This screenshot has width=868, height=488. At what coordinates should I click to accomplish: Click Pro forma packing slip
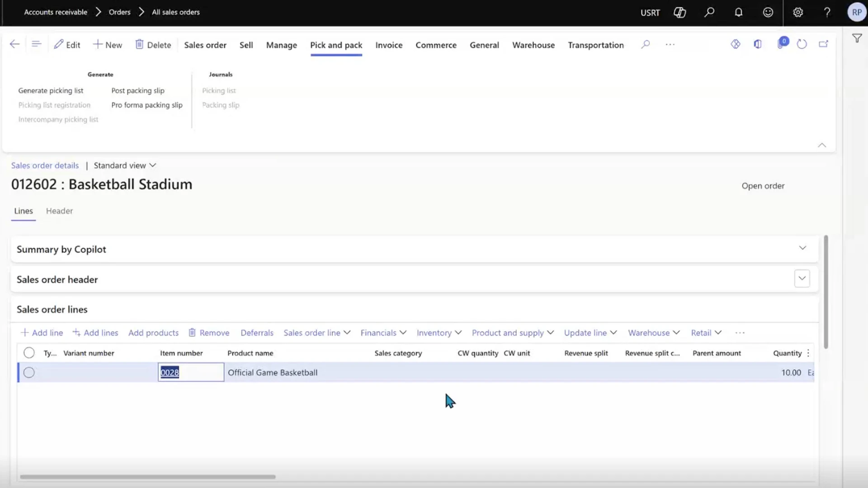pos(147,105)
